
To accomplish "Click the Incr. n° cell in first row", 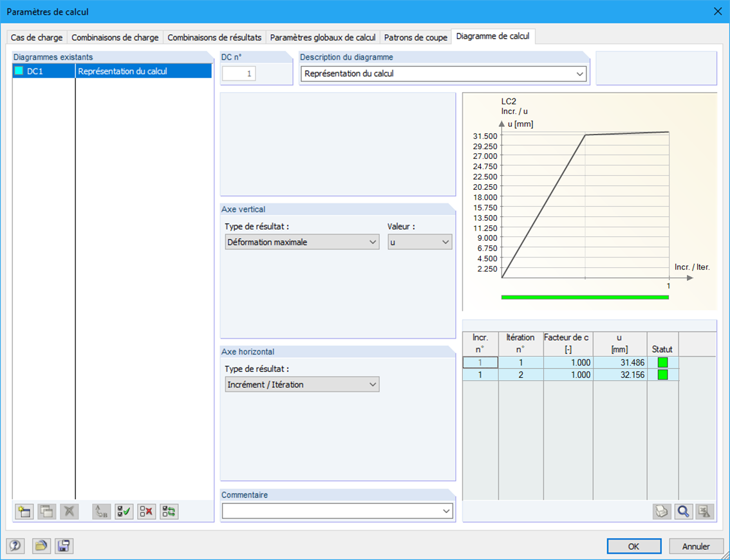I will tap(480, 362).
